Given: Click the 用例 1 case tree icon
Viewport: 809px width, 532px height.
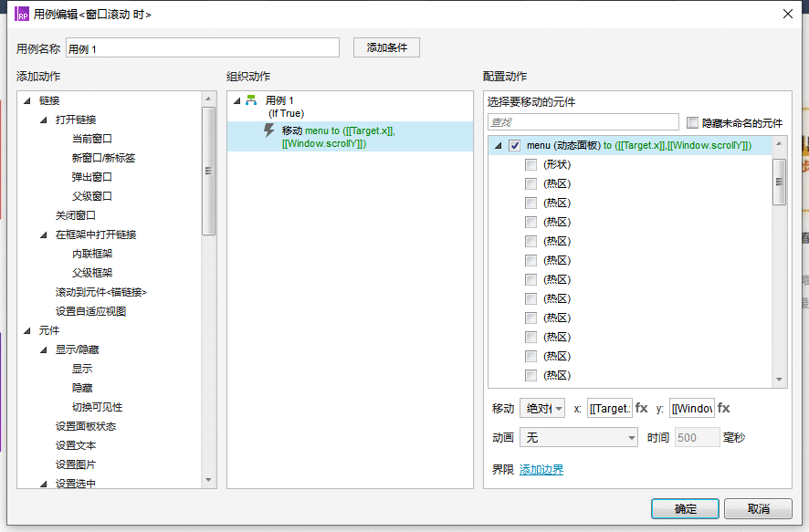Looking at the screenshot, I should [251, 100].
